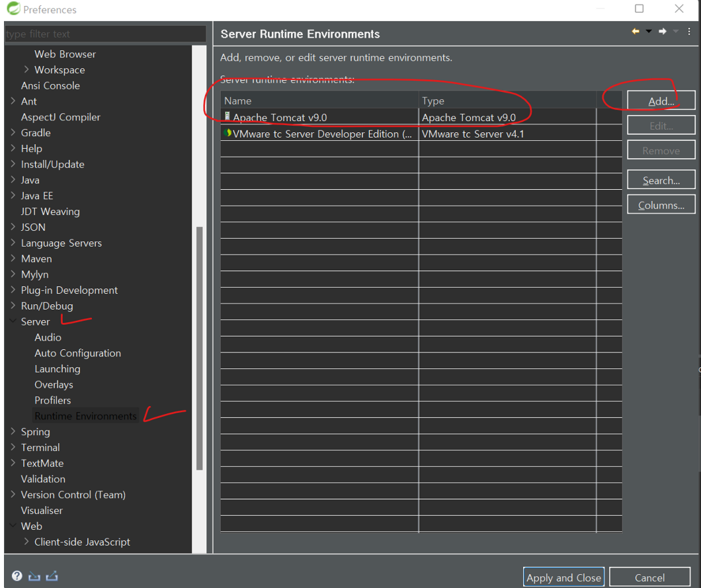
Task: Sort table by Name column header
Action: (319, 101)
